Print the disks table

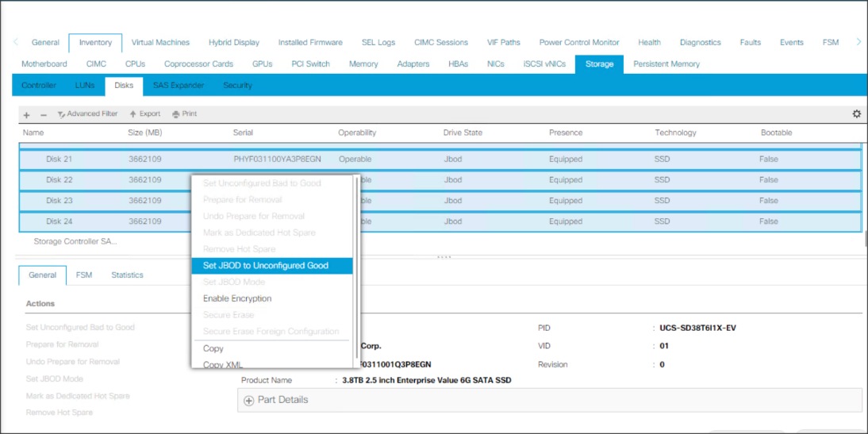tap(184, 113)
